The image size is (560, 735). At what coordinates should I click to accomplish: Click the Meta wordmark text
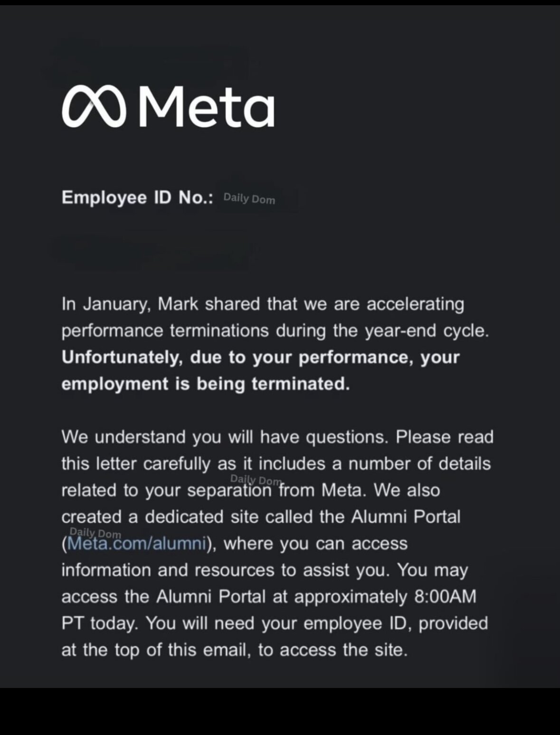click(x=207, y=106)
